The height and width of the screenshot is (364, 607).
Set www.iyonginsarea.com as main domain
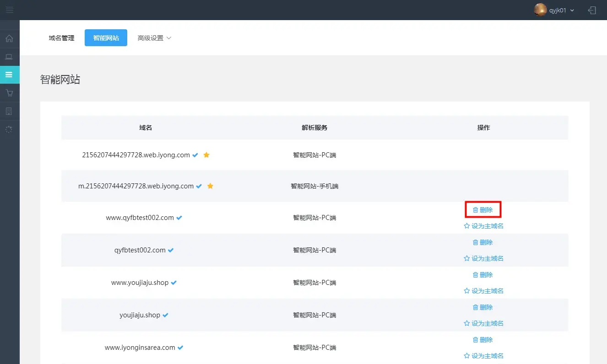(483, 356)
